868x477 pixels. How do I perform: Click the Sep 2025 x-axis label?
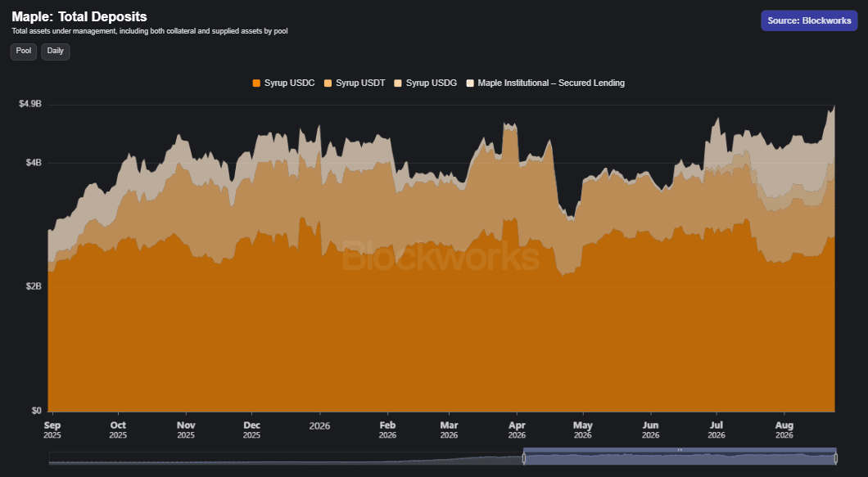[52, 430]
